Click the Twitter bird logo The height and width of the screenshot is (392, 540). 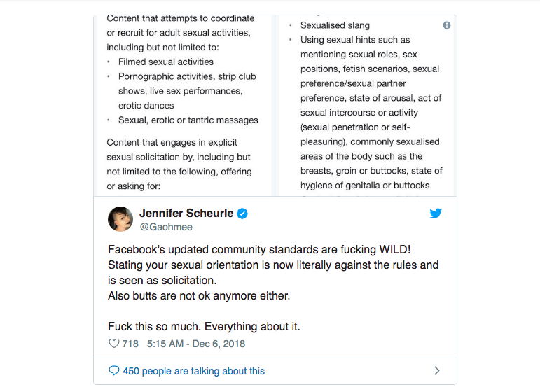point(436,213)
